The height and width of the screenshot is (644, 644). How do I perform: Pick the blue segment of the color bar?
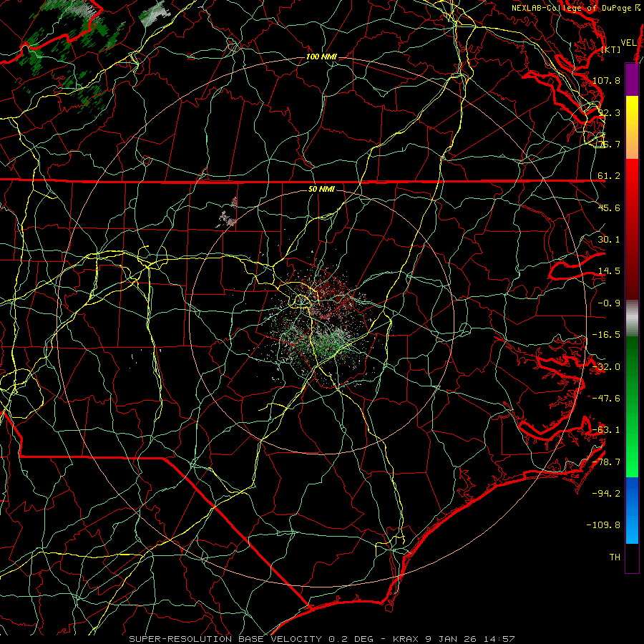(x=632, y=510)
